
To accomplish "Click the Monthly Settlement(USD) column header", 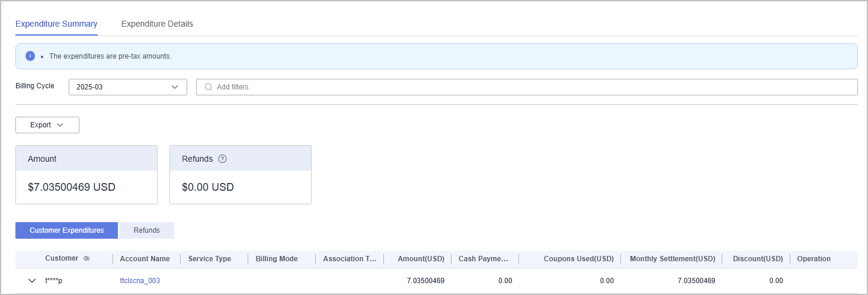I will pyautogui.click(x=672, y=259).
